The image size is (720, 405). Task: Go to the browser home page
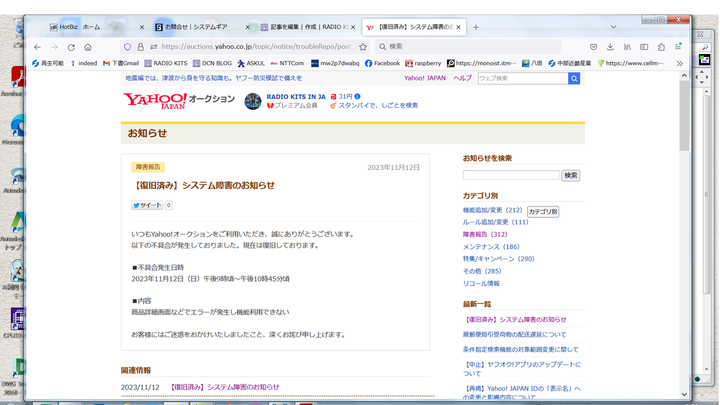88,47
